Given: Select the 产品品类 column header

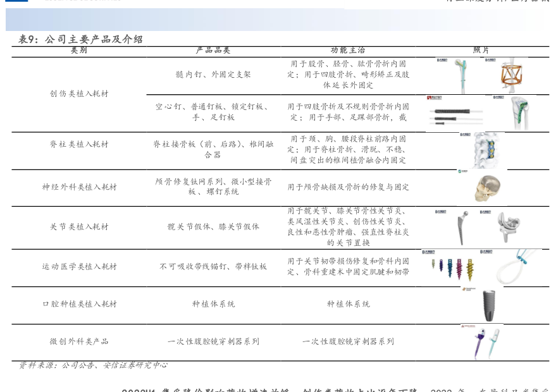Looking at the screenshot, I should 213,50.
